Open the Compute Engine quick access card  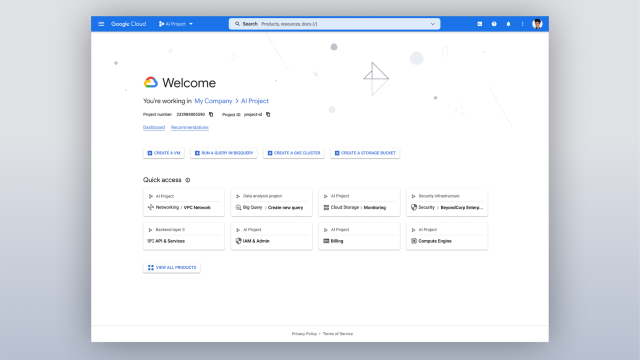pos(447,236)
